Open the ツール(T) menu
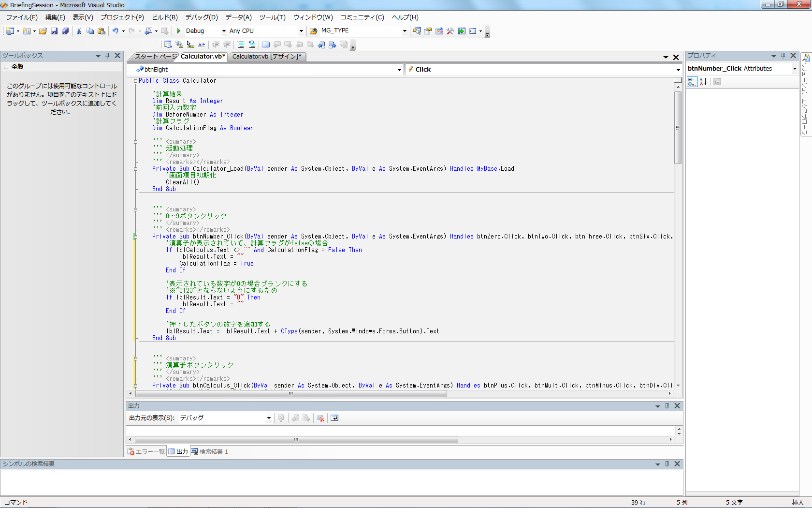Viewport: 812px width, 508px height. pos(273,17)
